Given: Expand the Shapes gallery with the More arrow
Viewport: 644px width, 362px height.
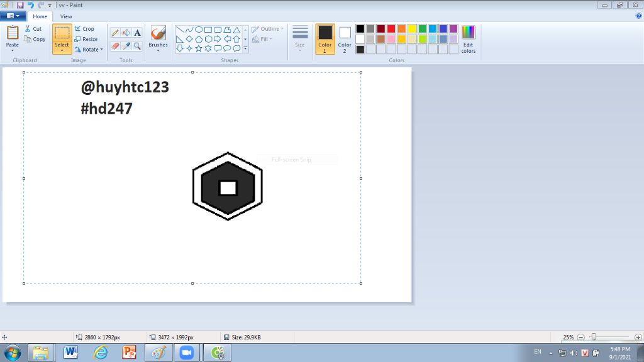Looking at the screenshot, I should pyautogui.click(x=246, y=48).
